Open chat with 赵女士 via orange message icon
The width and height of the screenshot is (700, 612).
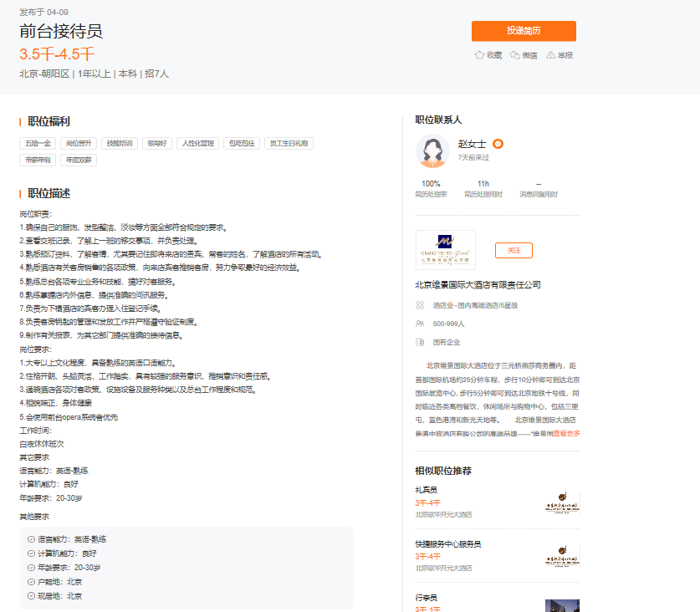pos(498,144)
